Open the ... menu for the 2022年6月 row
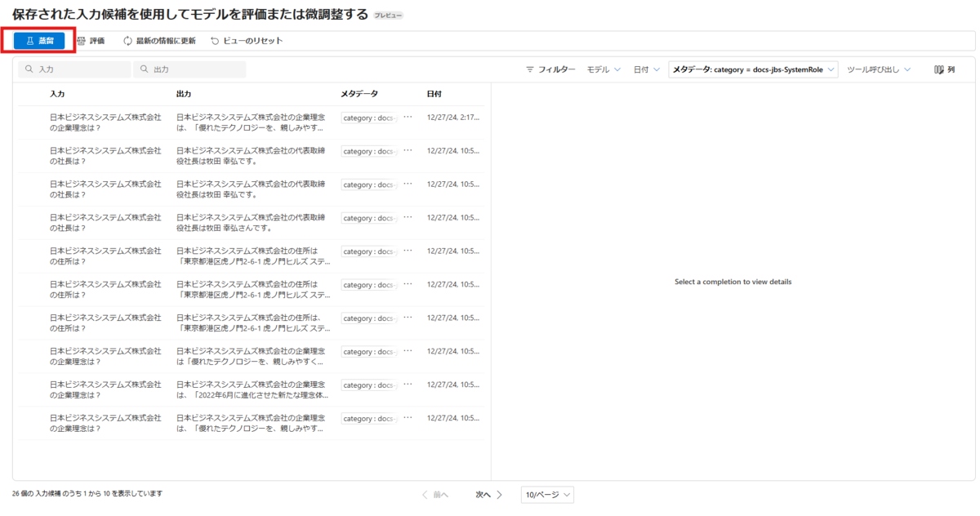This screenshot has height=516, width=980. coord(408,385)
